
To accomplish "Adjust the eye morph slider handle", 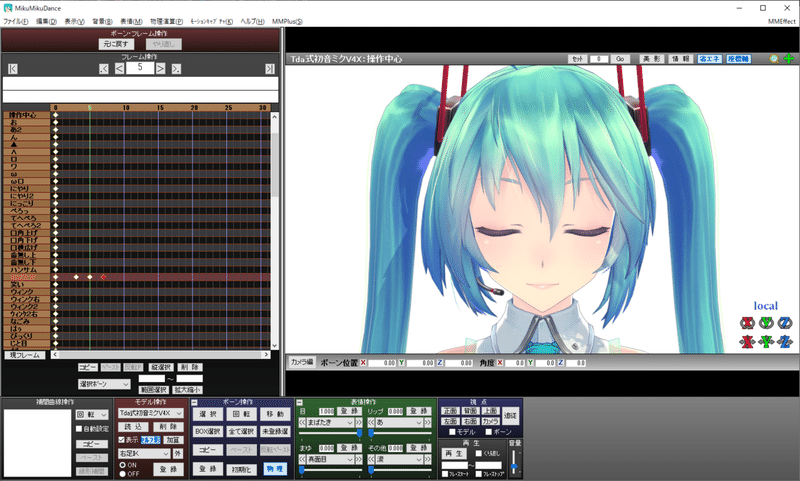I will (359, 434).
